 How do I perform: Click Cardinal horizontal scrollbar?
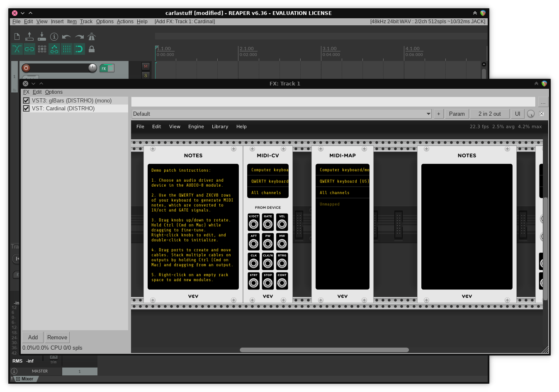pyautogui.click(x=324, y=350)
